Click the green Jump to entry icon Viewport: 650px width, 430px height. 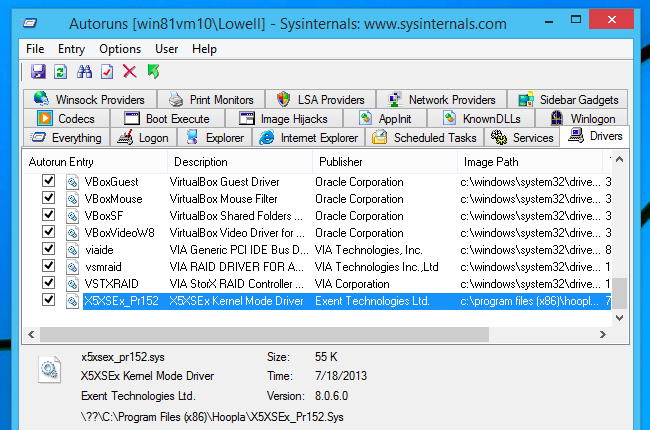point(153,71)
